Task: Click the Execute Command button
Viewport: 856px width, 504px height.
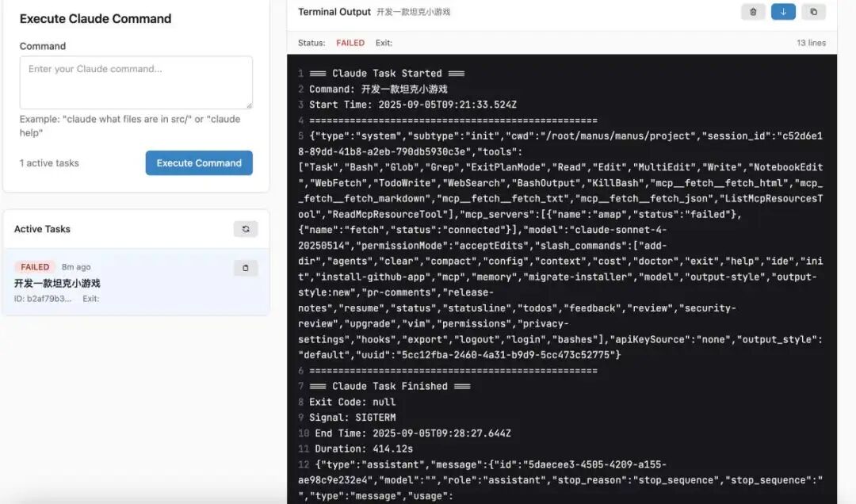Action: (x=199, y=162)
